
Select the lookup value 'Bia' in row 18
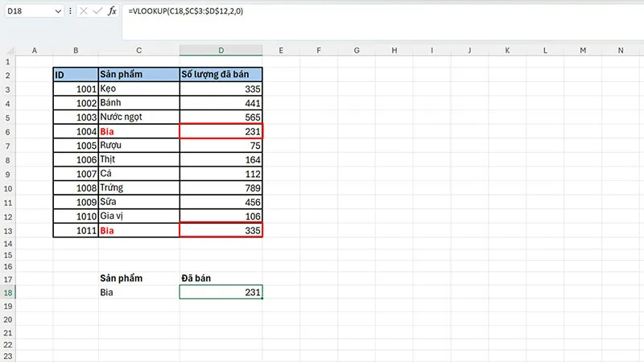(138, 293)
